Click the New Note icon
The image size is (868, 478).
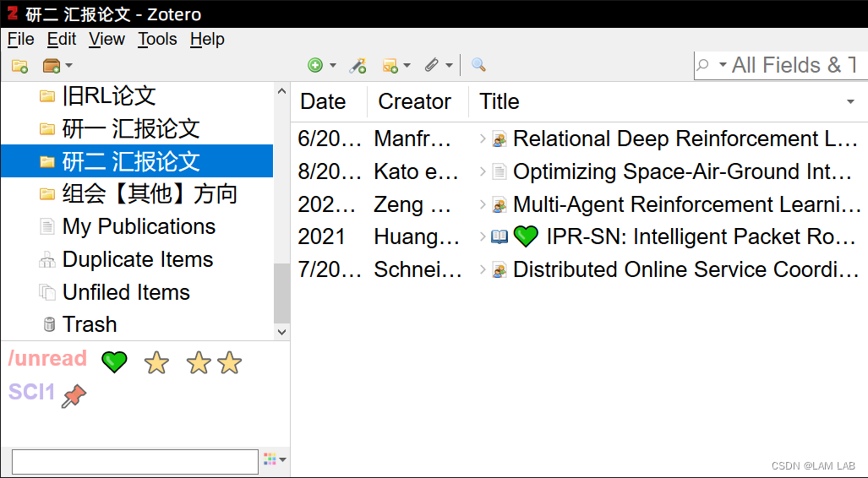(x=390, y=66)
